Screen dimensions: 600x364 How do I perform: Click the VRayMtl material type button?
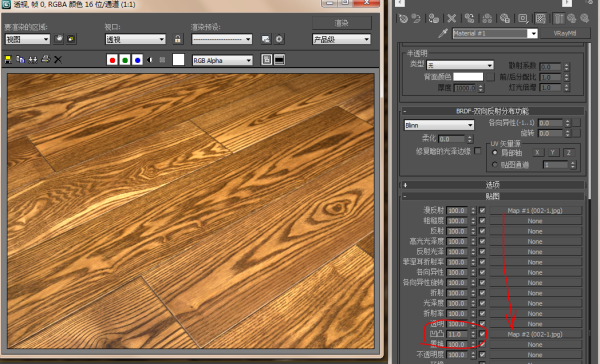click(564, 33)
